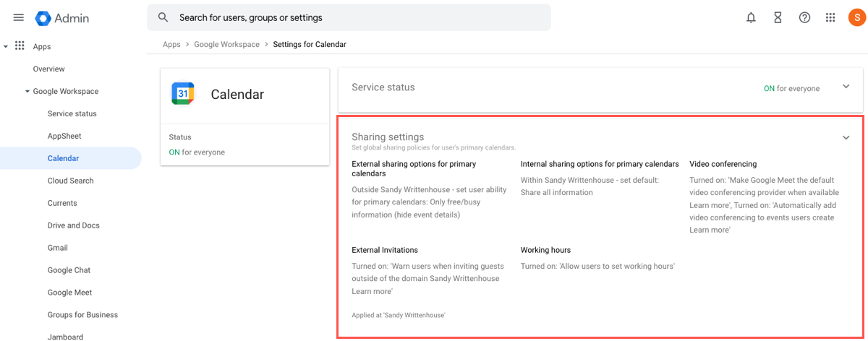Click the Google Workspace breadcrumb link

pos(226,44)
